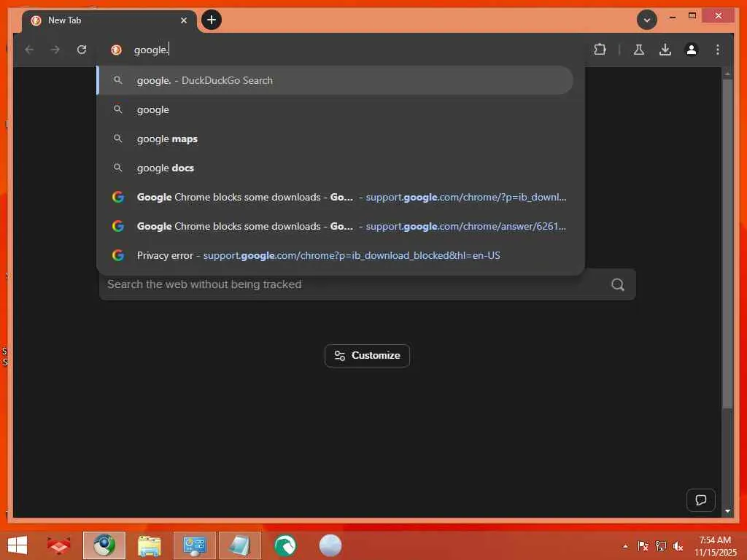747x560 pixels.
Task: Close the New Tab tab
Action: pos(183,20)
